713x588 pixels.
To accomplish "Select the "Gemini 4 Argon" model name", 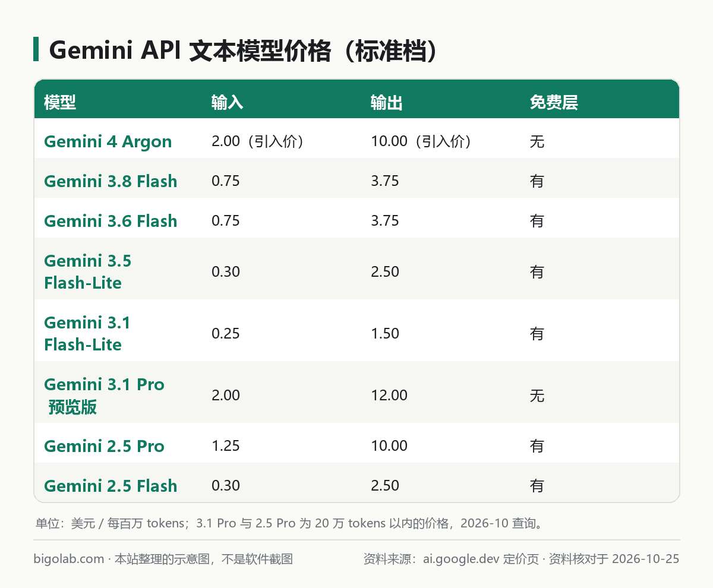I will click(x=108, y=141).
